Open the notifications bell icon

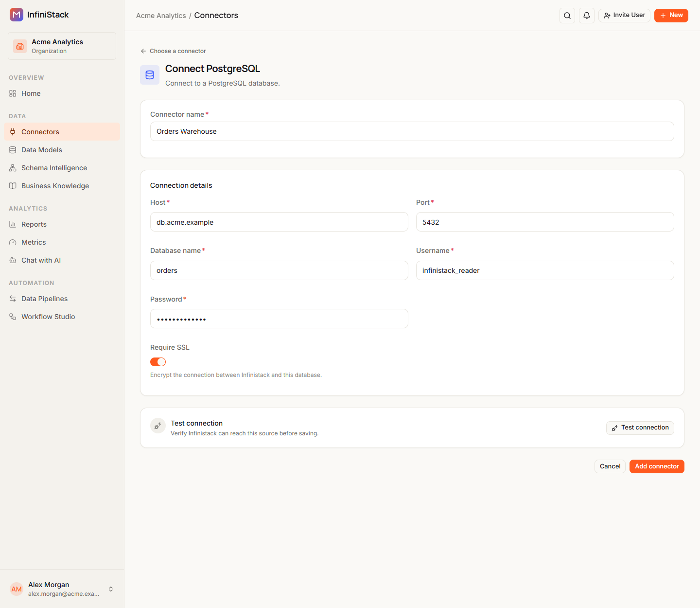[587, 16]
